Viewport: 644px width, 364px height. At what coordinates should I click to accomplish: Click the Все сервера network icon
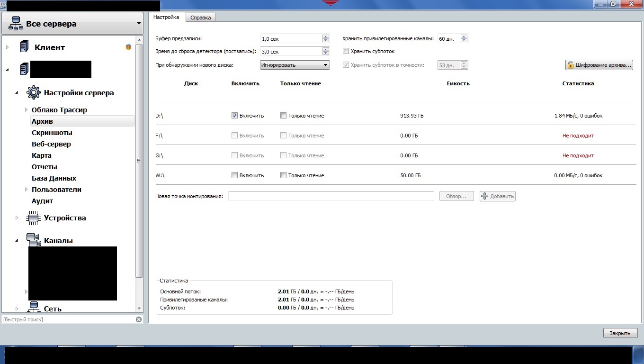tap(16, 24)
